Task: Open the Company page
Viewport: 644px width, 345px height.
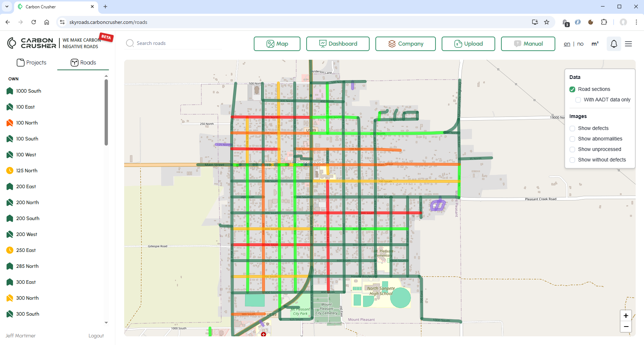Action: coord(405,44)
